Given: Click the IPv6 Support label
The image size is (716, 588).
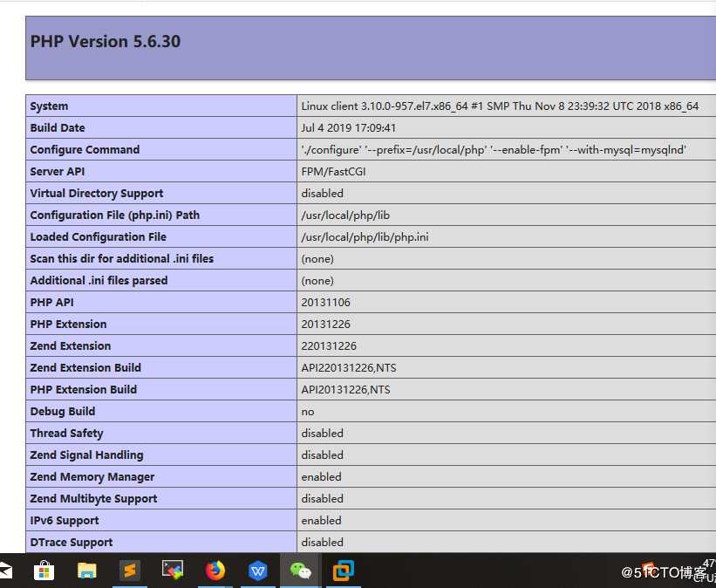Looking at the screenshot, I should (65, 521).
